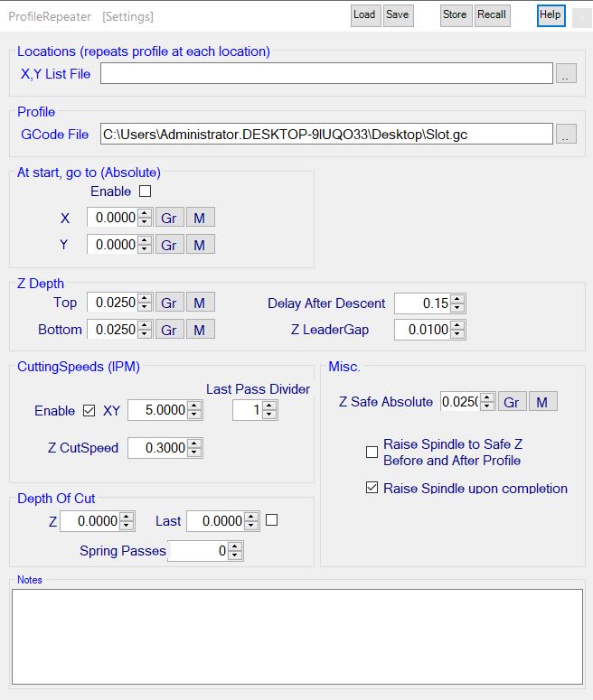Viewport: 593px width, 700px height.
Task: Click M button for Z Depth Bottom
Action: point(200,330)
